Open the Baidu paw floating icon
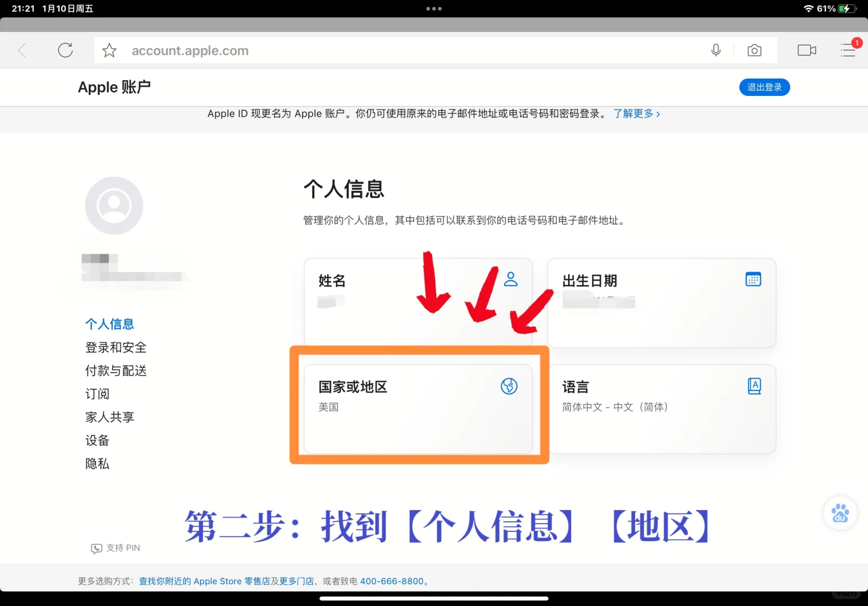 (840, 512)
